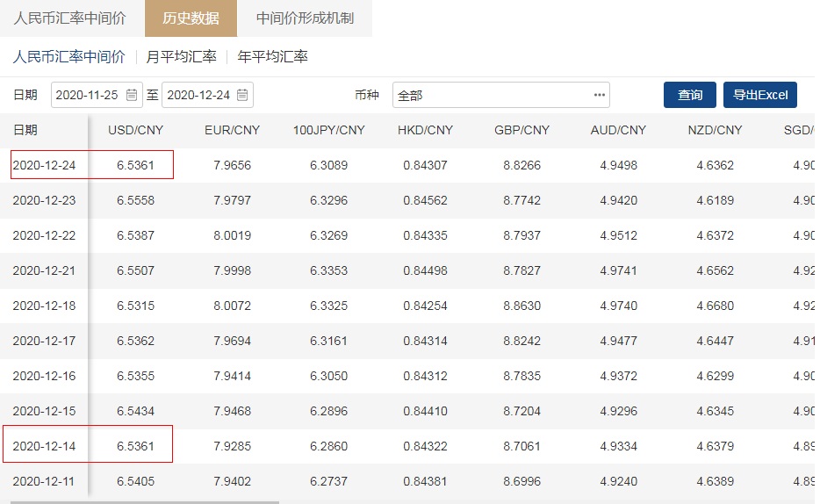The image size is (820, 504).
Task: Click GBP/CNY value 8.6996
Action: (521, 481)
